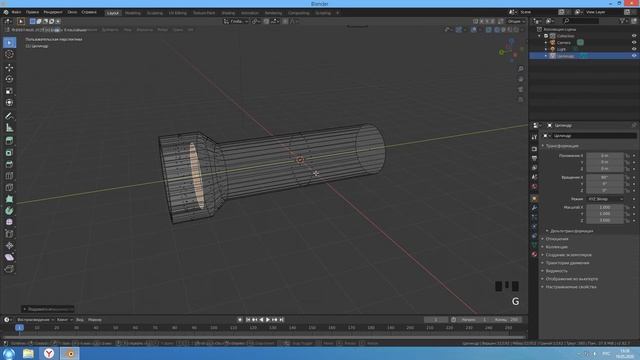Open the Scene properties tab
The image size is (640, 360).
point(534,177)
